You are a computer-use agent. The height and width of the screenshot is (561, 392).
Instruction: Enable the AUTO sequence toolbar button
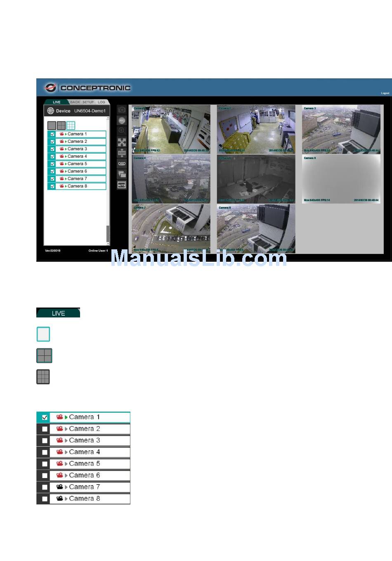tap(122, 185)
